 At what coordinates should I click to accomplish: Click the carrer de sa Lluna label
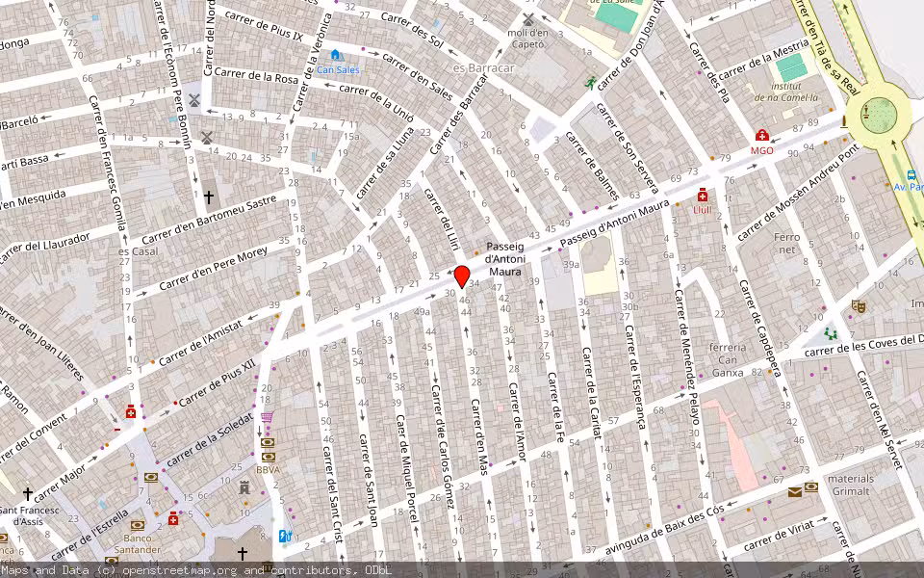tap(385, 164)
